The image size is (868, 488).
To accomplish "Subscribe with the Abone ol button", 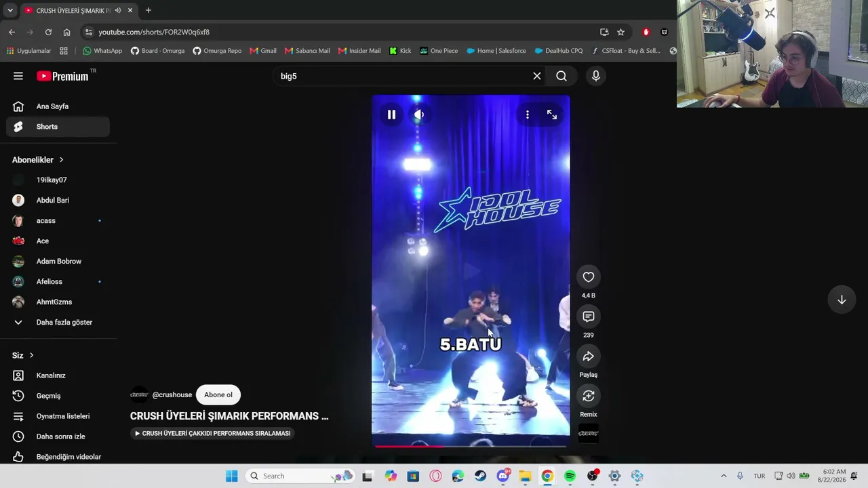I will [218, 394].
